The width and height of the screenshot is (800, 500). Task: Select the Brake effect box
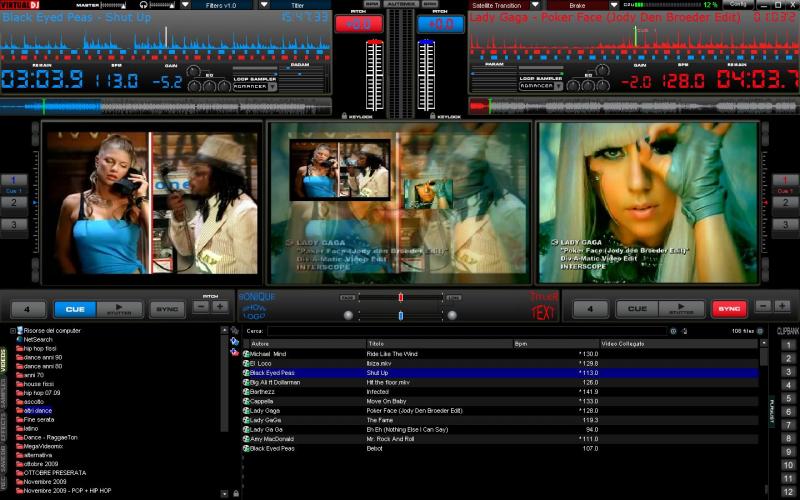click(578, 5)
